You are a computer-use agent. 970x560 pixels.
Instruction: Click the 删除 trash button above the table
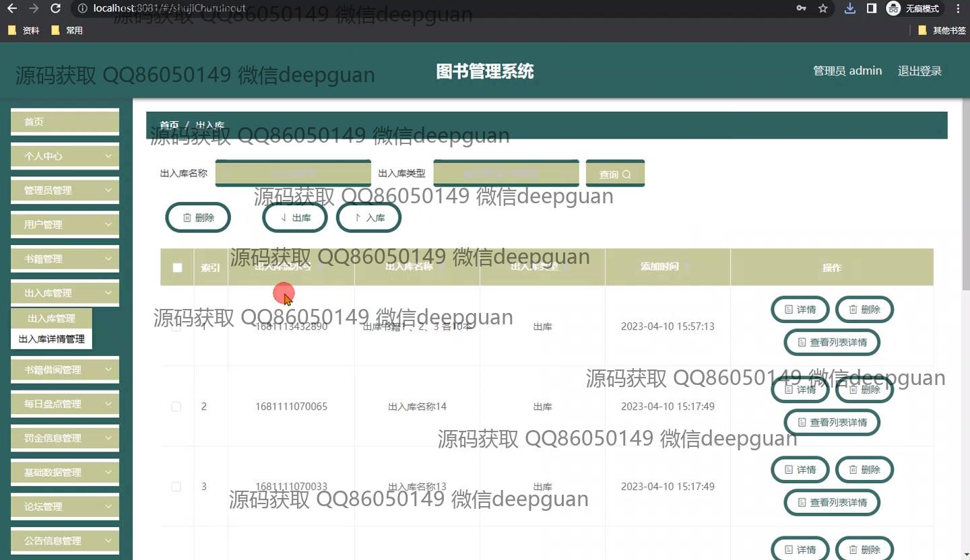tap(198, 217)
